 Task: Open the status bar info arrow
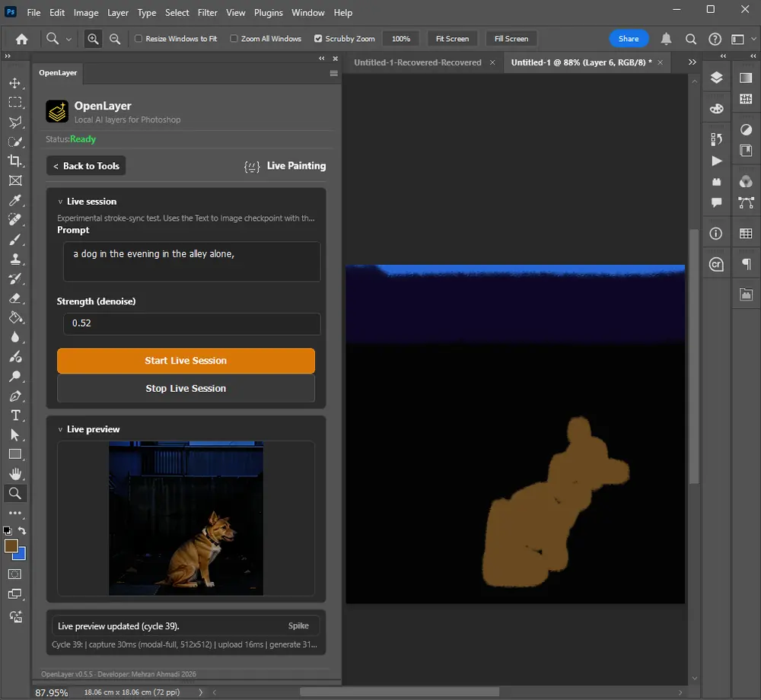200,692
